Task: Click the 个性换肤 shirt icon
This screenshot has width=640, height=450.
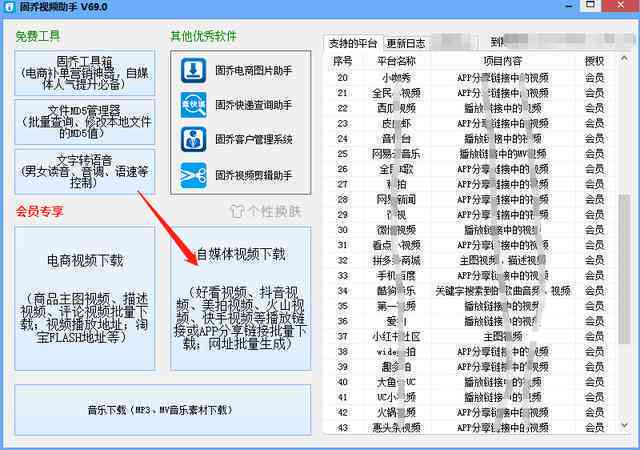Action: [x=238, y=211]
